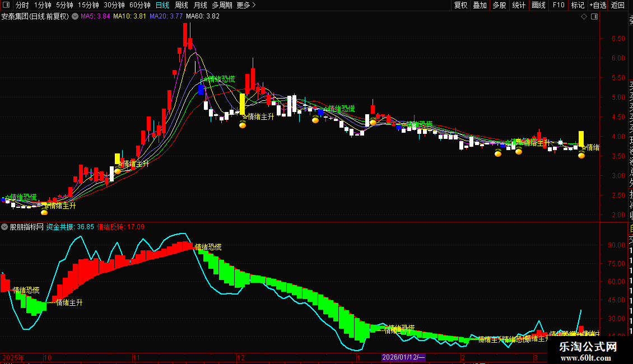
Task: Select the 60分钟 period tab
Action: point(140,5)
